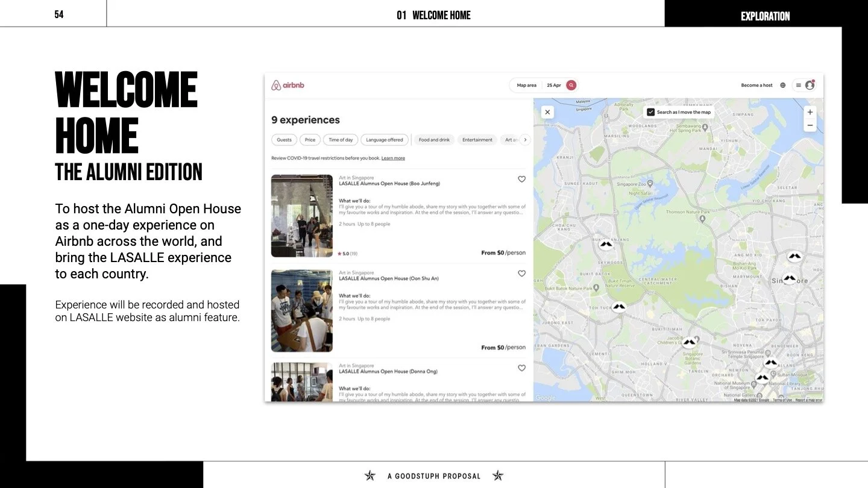This screenshot has width=868, height=488.
Task: Click the EXPLORATION header label on slide
Action: click(765, 16)
